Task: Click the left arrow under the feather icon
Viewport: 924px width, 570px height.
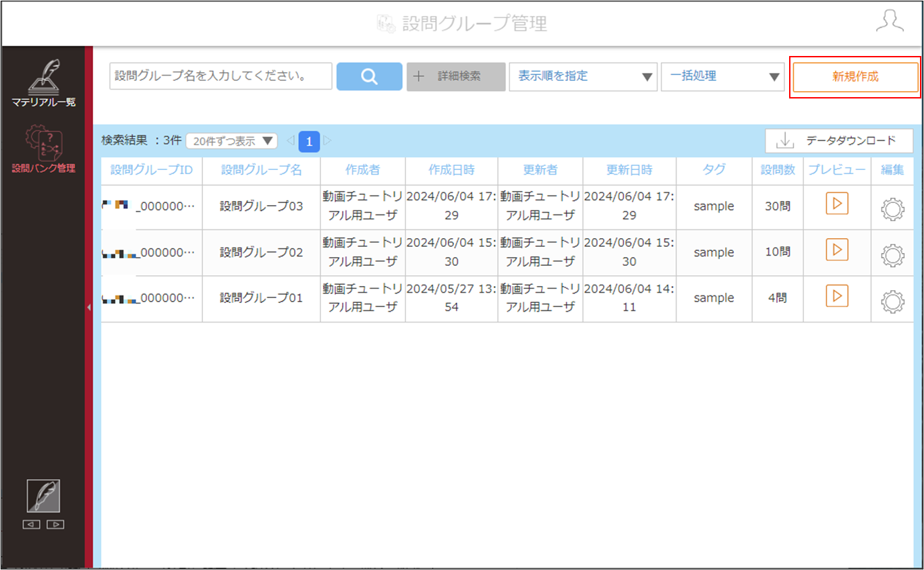Action: (x=32, y=524)
